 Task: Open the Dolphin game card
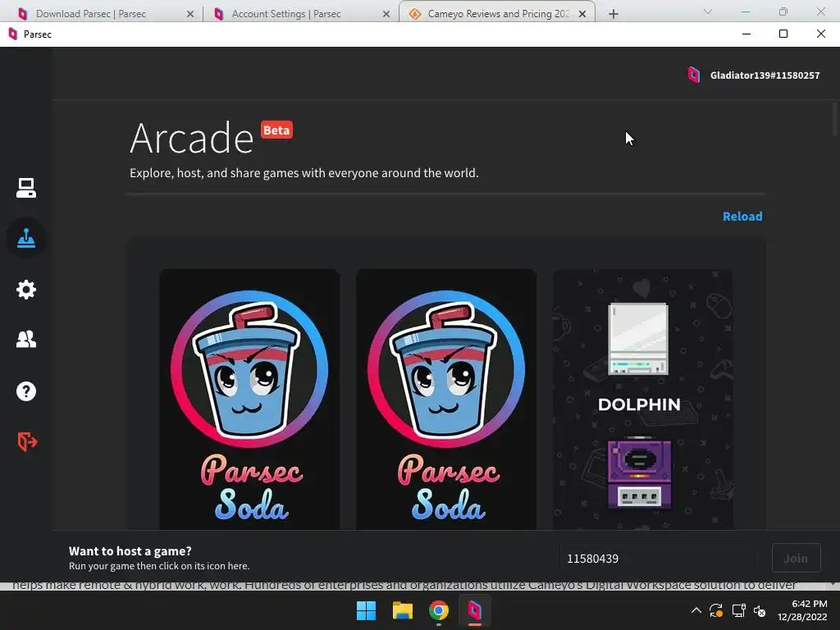(x=642, y=399)
